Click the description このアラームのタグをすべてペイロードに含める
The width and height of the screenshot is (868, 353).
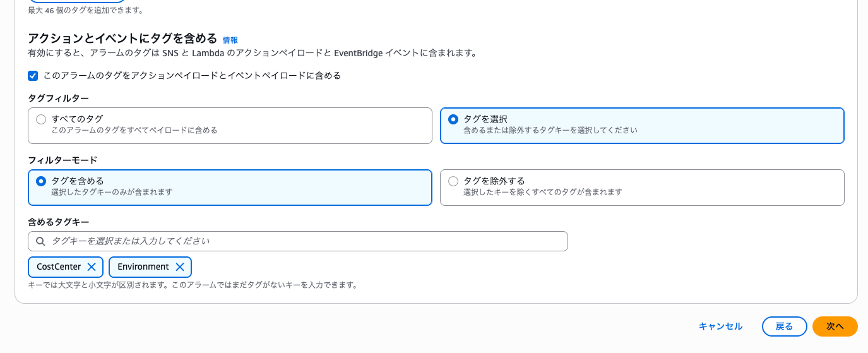134,130
